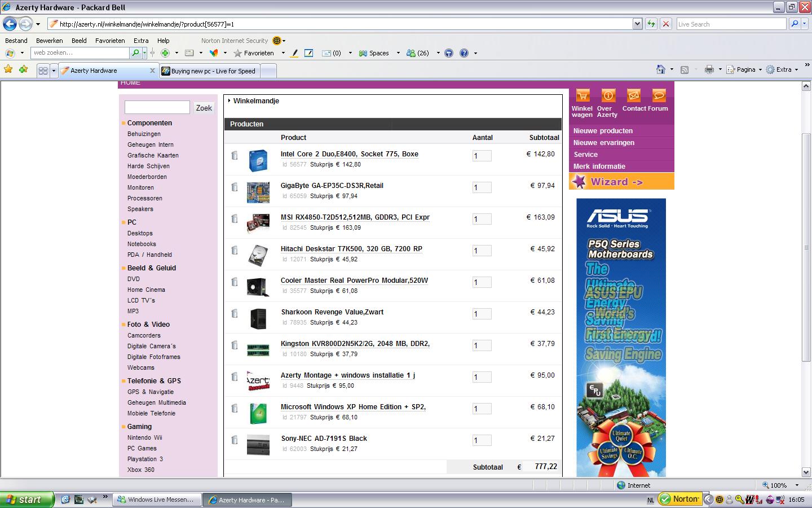812x508 pixels.
Task: Click the Add to Favorites star-plus icon
Action: [23, 69]
